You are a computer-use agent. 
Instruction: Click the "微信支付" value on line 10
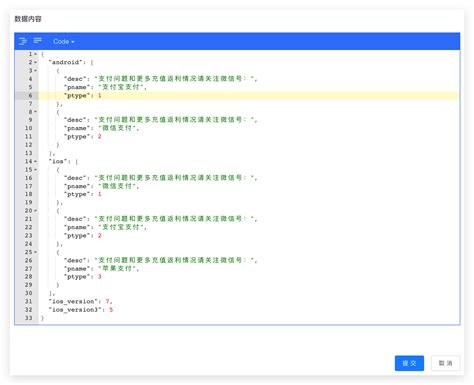(x=117, y=128)
